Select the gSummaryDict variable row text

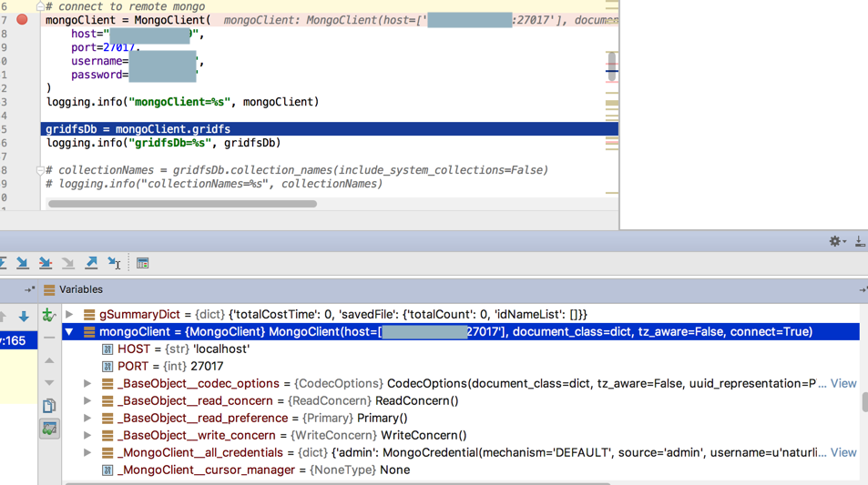pyautogui.click(x=343, y=314)
